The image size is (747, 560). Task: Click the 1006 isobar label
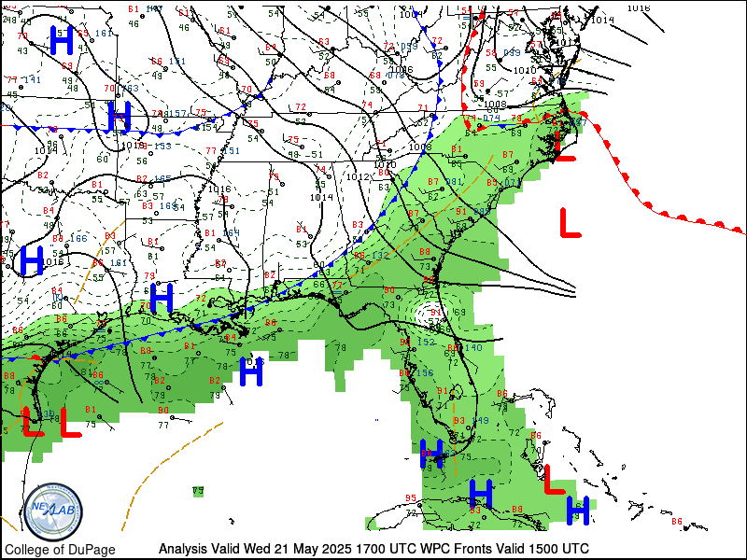point(401,69)
